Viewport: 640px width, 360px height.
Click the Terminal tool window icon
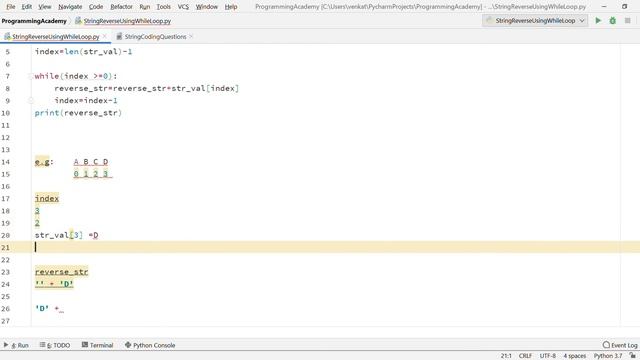[x=85, y=345]
